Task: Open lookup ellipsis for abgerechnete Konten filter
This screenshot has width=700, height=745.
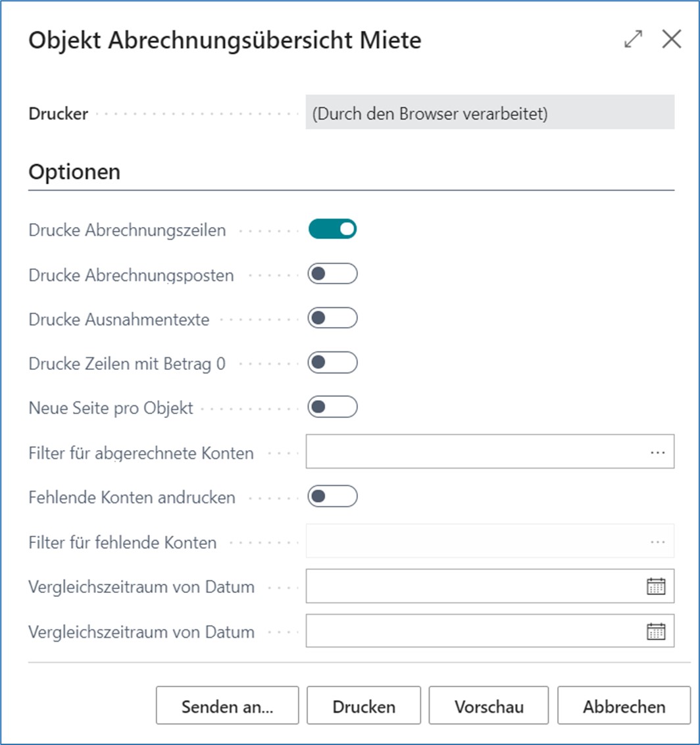Action: pyautogui.click(x=657, y=452)
